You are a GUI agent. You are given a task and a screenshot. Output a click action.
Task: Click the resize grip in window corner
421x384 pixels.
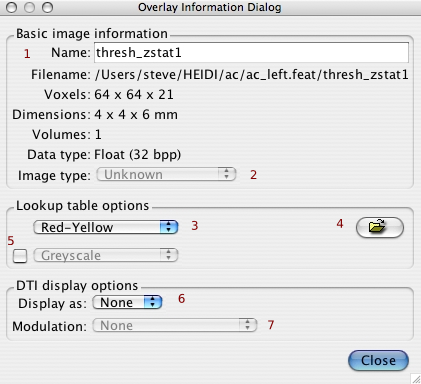click(416, 379)
